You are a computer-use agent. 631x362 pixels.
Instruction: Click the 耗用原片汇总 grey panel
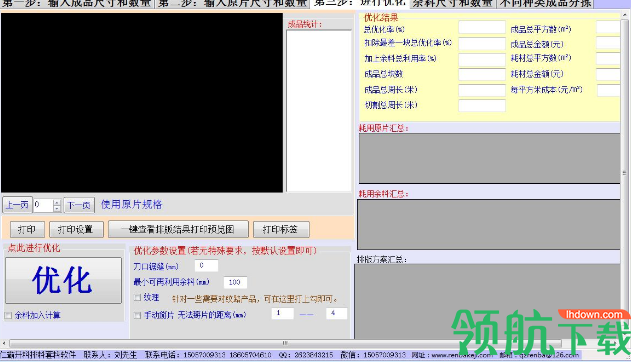pos(489,158)
